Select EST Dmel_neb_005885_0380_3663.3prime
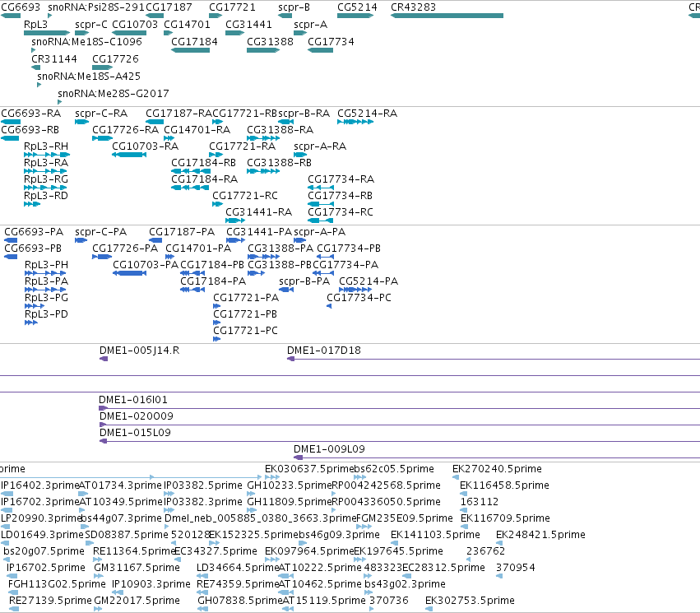 [167, 527]
